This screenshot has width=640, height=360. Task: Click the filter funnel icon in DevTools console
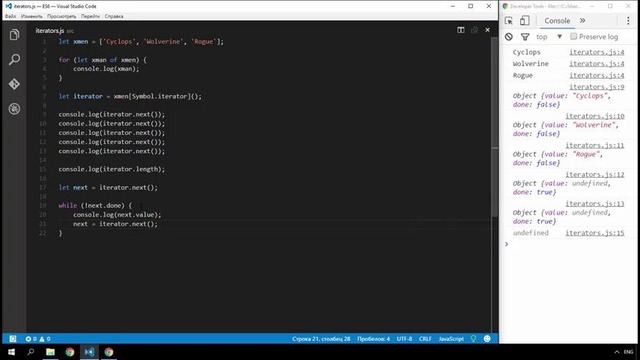(x=525, y=37)
